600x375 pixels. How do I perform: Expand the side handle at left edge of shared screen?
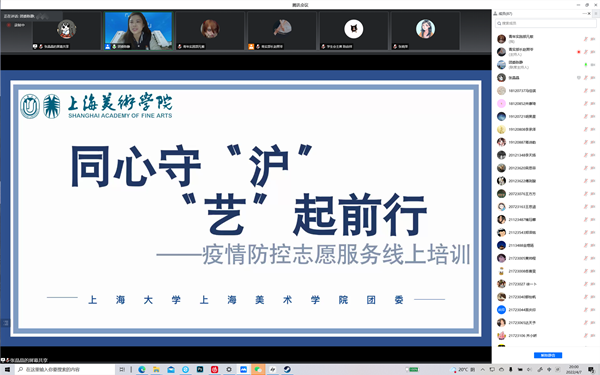point(5,323)
